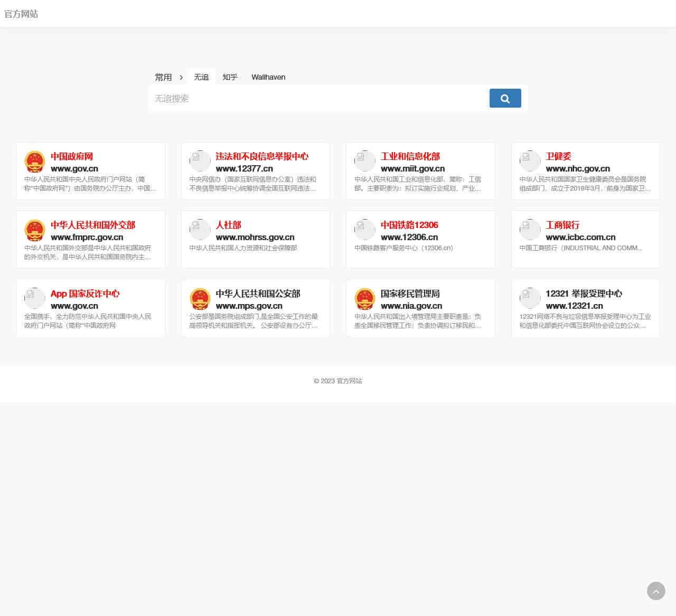
Task: Click the www.12377.cn URL text
Action: (245, 168)
